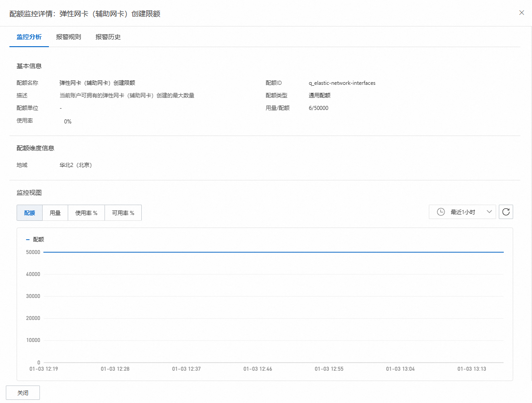The image size is (532, 403).
Task: Click y-axis label 10000
Action: click(x=33, y=340)
